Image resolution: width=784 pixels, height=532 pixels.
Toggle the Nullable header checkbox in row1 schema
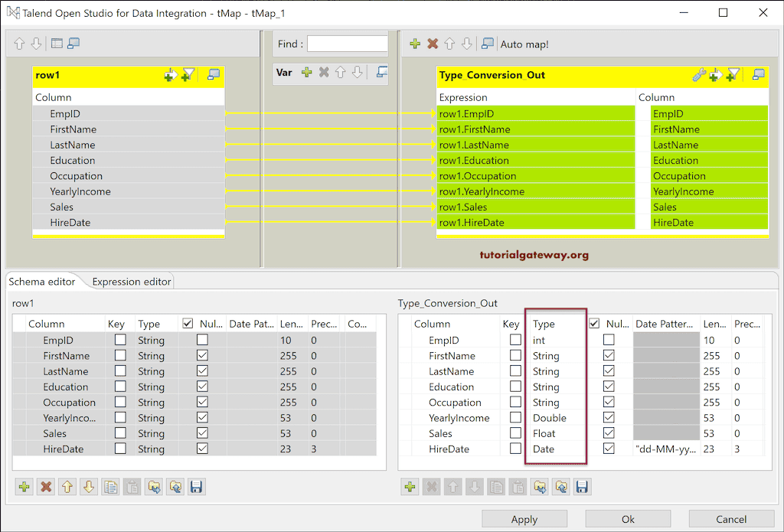[x=188, y=324]
